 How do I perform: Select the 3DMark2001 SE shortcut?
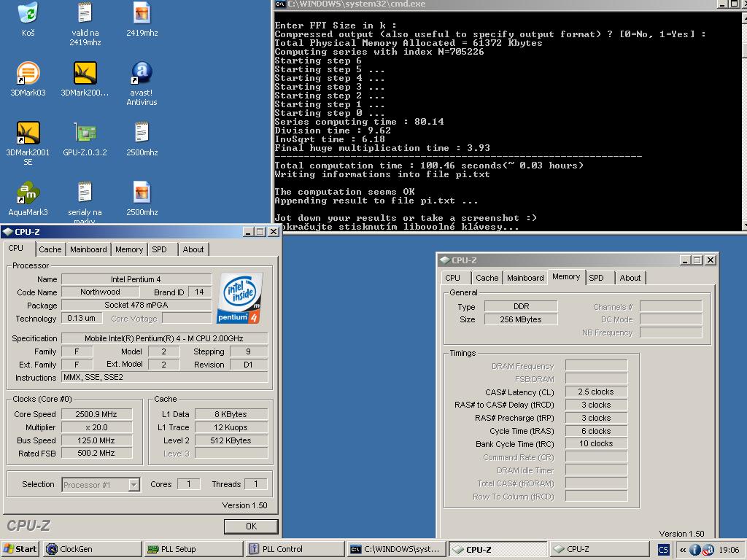28,133
